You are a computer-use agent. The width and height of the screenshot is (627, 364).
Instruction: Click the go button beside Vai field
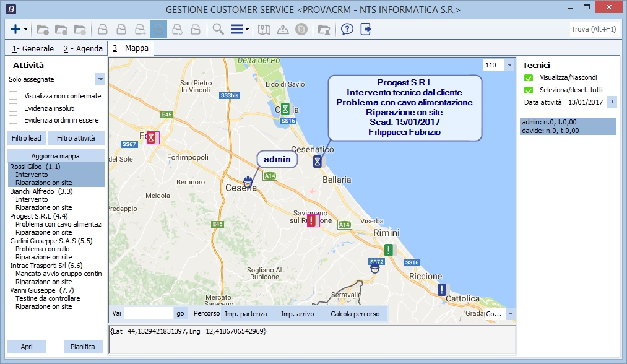[x=180, y=314]
